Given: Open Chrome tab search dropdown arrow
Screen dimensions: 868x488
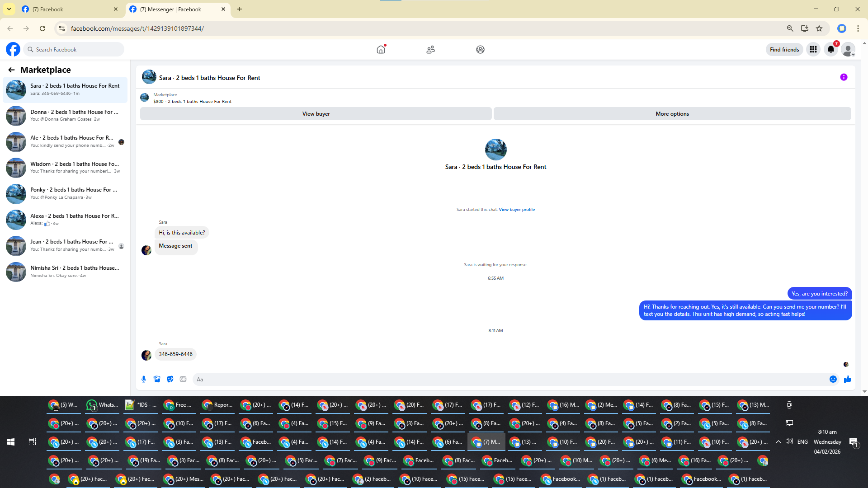Looking at the screenshot, I should (9, 9).
